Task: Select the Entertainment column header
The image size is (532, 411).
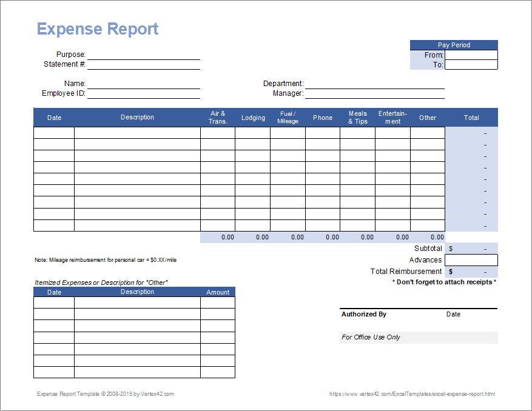Action: click(392, 117)
